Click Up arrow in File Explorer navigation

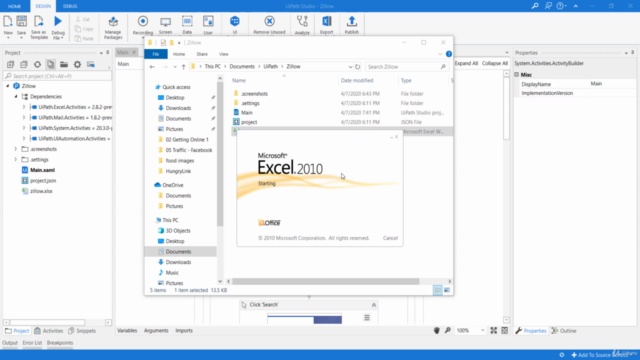click(183, 67)
